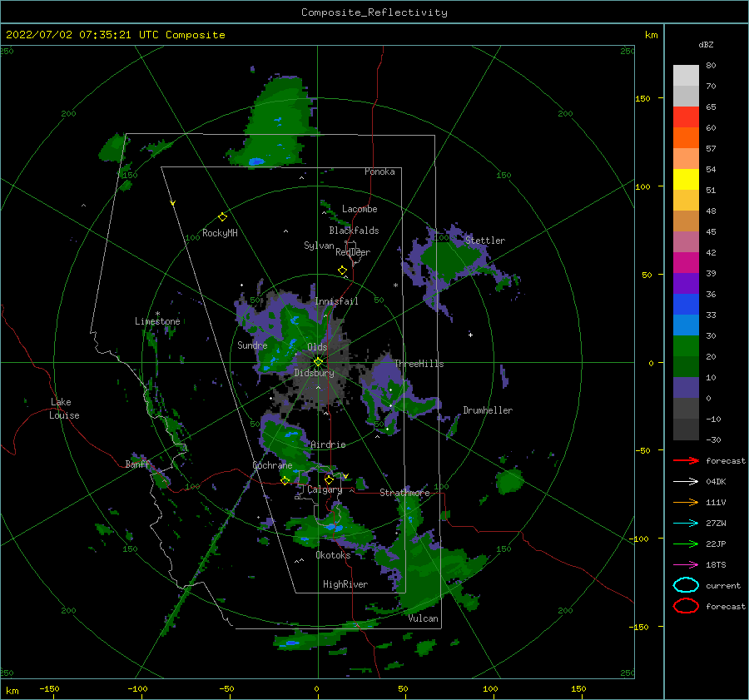The height and width of the screenshot is (700, 749).
Task: Click the red swatch between 65 and 60 dBZ
Action: click(686, 117)
